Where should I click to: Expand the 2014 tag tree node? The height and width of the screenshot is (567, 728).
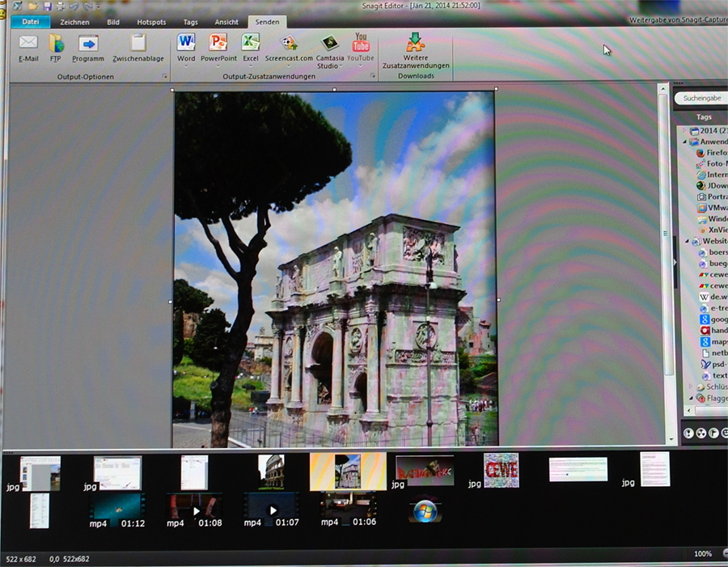click(684, 130)
